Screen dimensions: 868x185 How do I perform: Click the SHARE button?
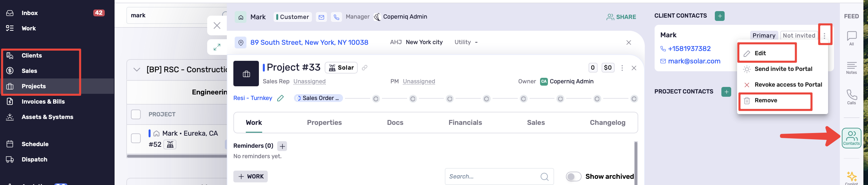tap(621, 17)
